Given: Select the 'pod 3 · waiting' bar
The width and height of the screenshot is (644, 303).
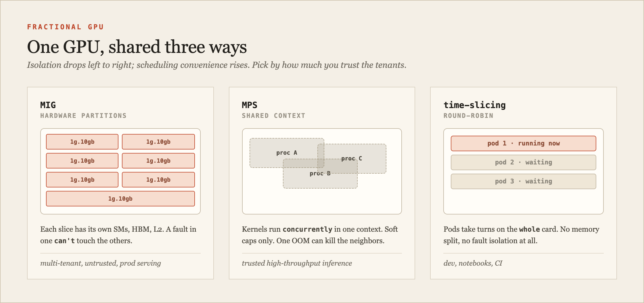Looking at the screenshot, I should click(x=523, y=181).
